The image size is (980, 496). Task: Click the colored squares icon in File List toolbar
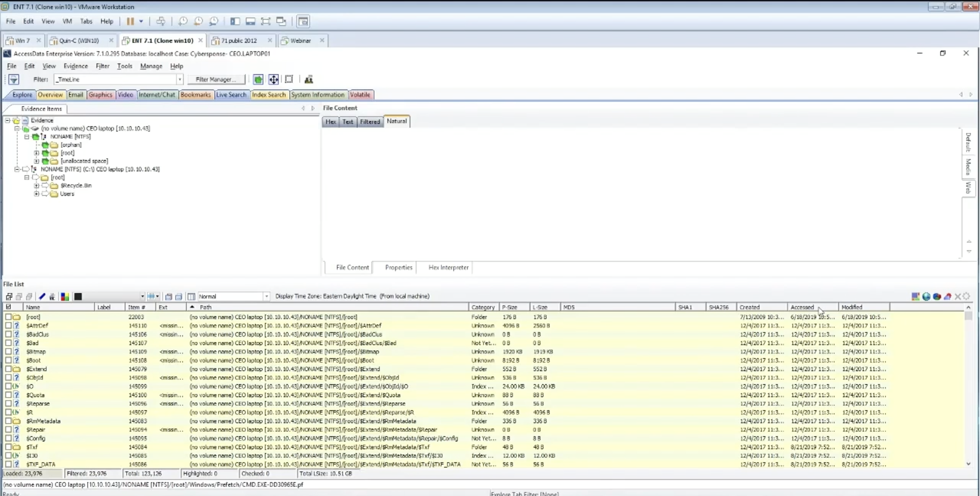65,296
